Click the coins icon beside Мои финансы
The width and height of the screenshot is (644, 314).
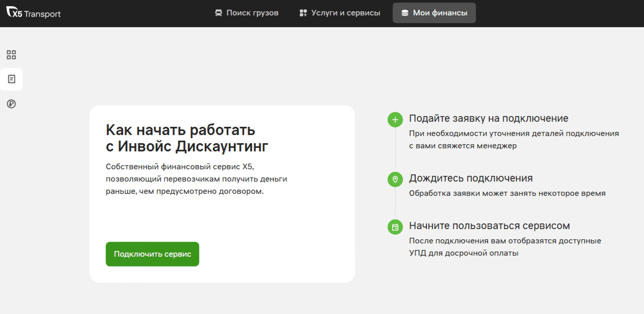coord(405,13)
